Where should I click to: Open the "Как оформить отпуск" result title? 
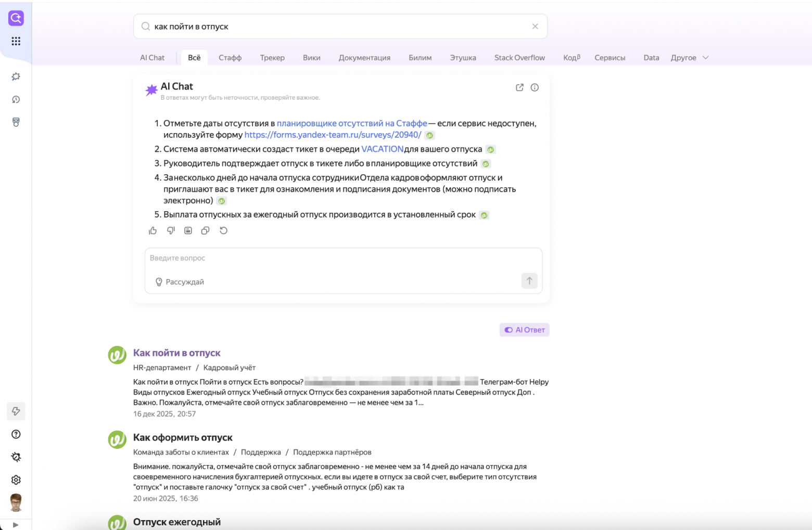coord(183,438)
